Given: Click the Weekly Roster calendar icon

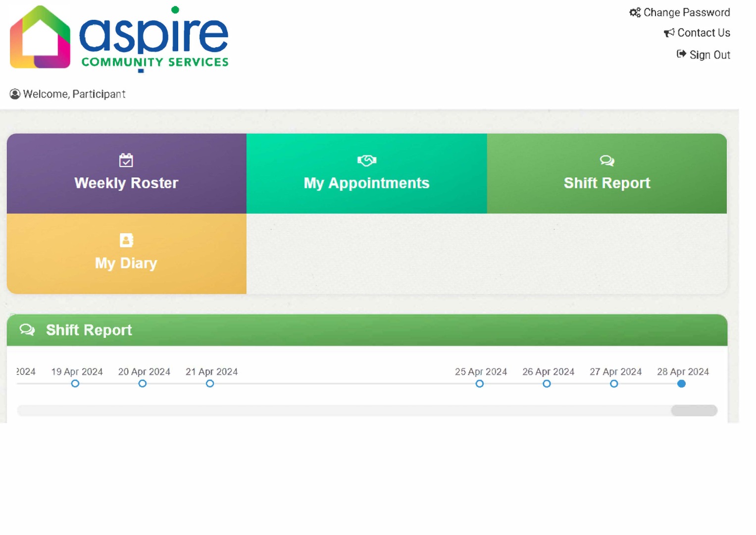Looking at the screenshot, I should pos(126,160).
